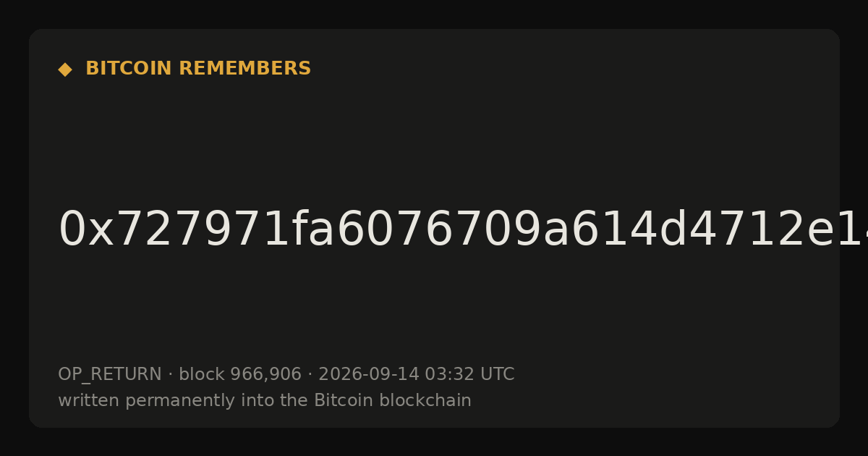Click the UTC timezone text

coord(497,375)
